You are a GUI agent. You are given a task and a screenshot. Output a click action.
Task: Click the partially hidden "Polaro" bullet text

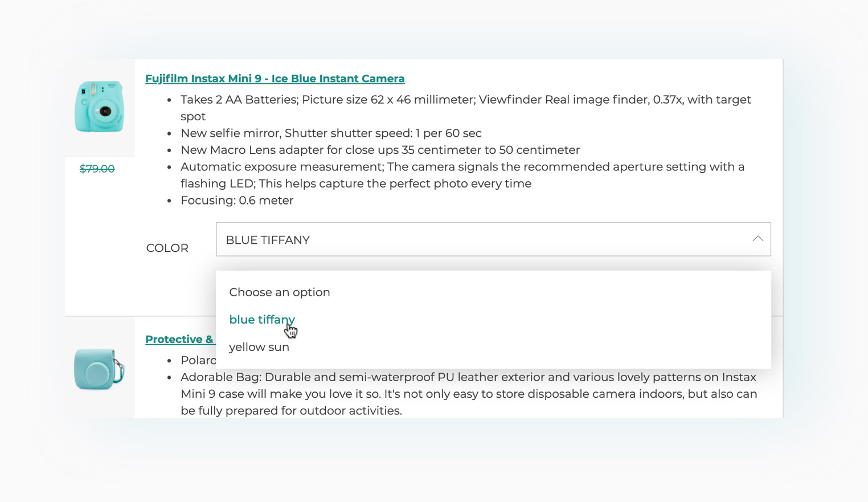click(198, 361)
